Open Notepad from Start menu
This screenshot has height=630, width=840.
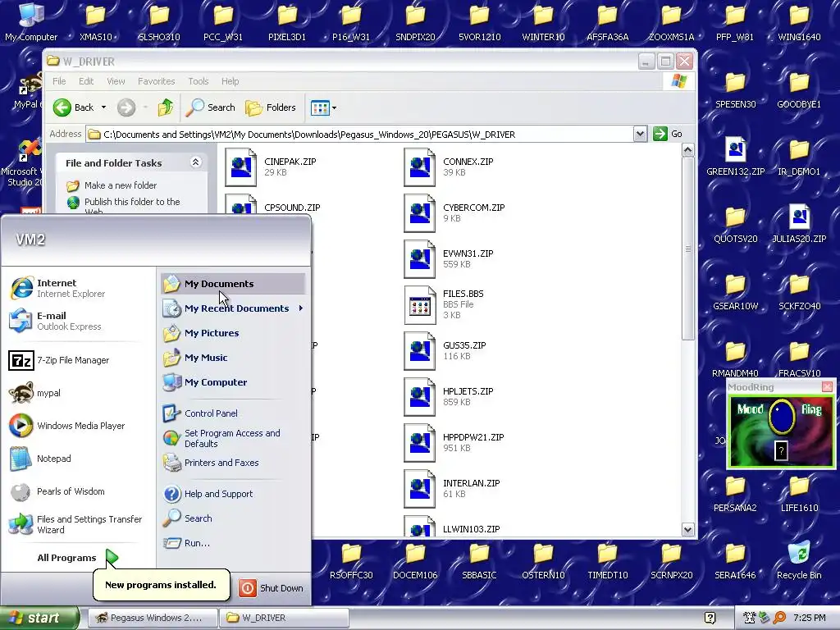(x=39, y=459)
